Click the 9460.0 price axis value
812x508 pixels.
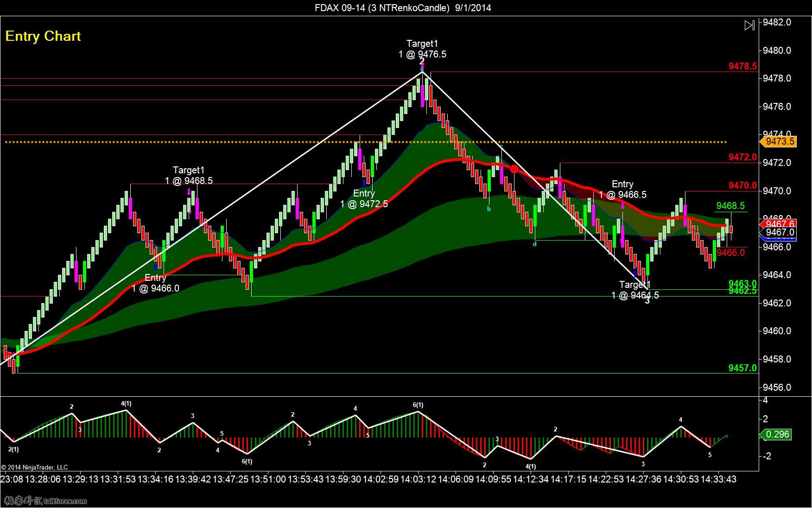[x=777, y=331]
